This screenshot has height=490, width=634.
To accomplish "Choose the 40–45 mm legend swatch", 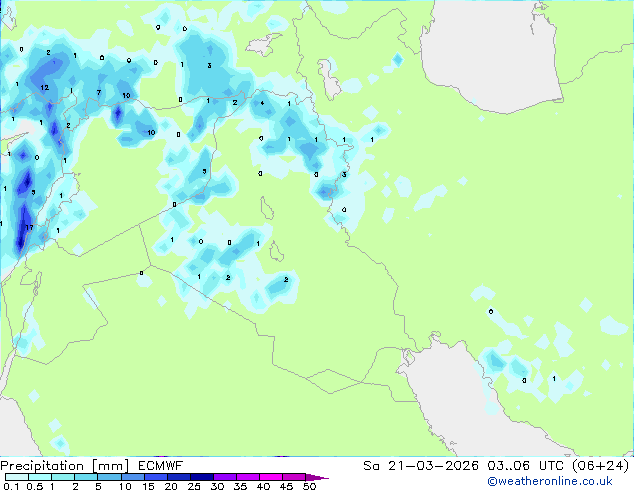I will [x=271, y=477].
